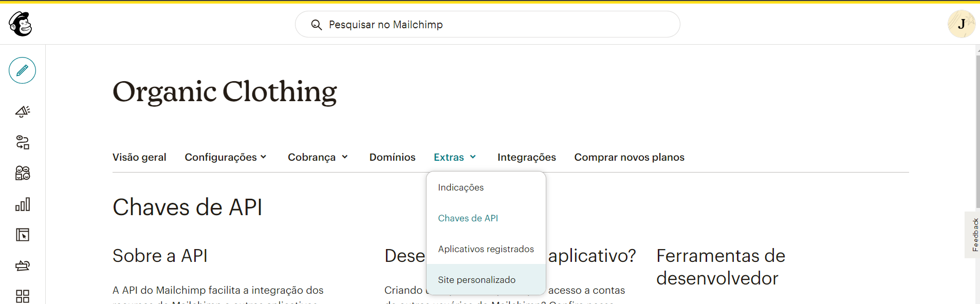Open Integrations grid icon in sidebar
The width and height of the screenshot is (980, 304).
coord(23,296)
